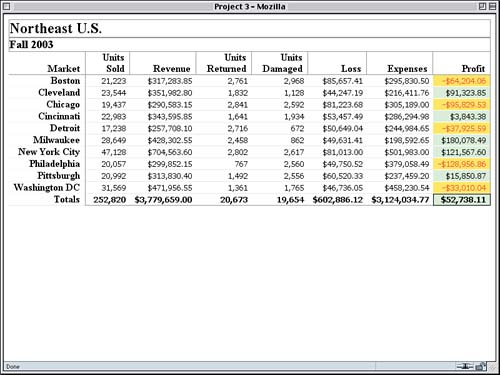The height and width of the screenshot is (375, 500).
Task: Click the 'Fall 2003' subheading
Action: 31,44
